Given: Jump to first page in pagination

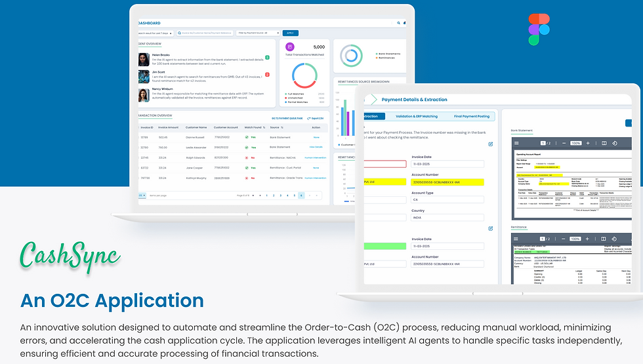Looking at the screenshot, I should pyautogui.click(x=253, y=195).
